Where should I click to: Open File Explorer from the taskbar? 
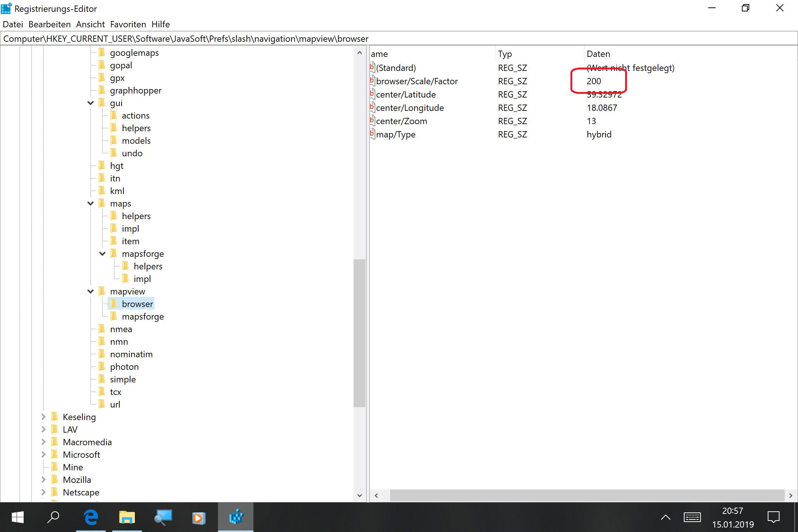click(x=127, y=517)
